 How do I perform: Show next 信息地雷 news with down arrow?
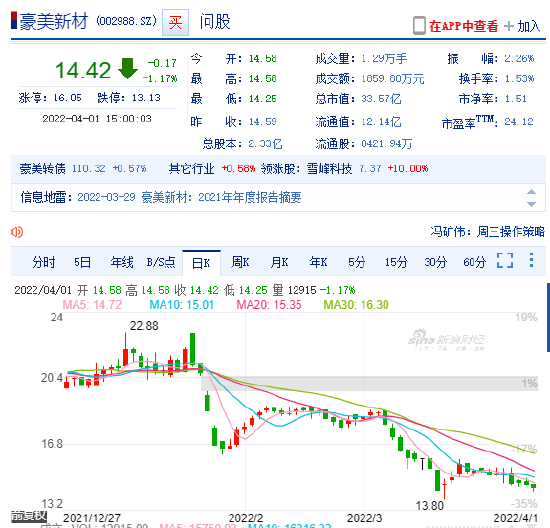pyautogui.click(x=531, y=204)
